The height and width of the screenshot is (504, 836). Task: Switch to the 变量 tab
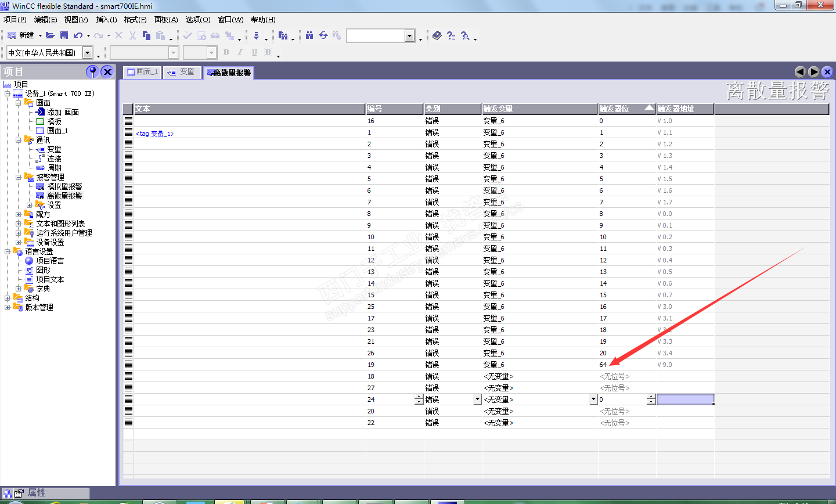point(182,72)
